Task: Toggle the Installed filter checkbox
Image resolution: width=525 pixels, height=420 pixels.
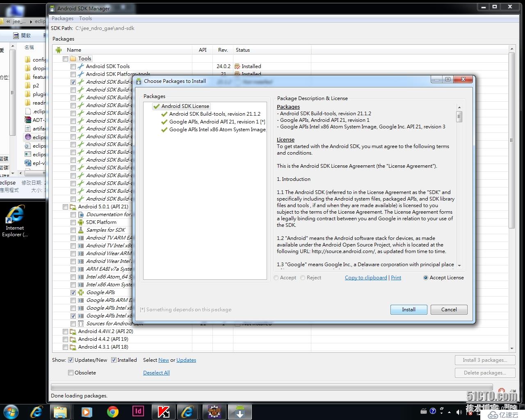Action: click(114, 360)
